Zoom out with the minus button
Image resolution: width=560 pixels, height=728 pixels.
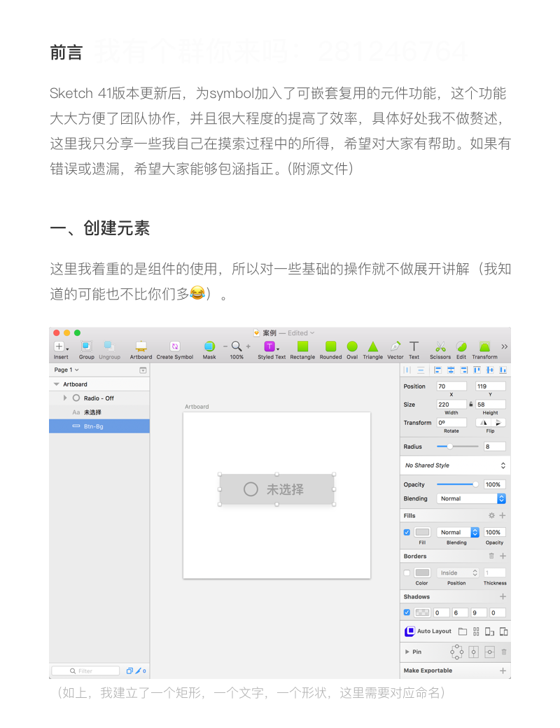click(225, 346)
